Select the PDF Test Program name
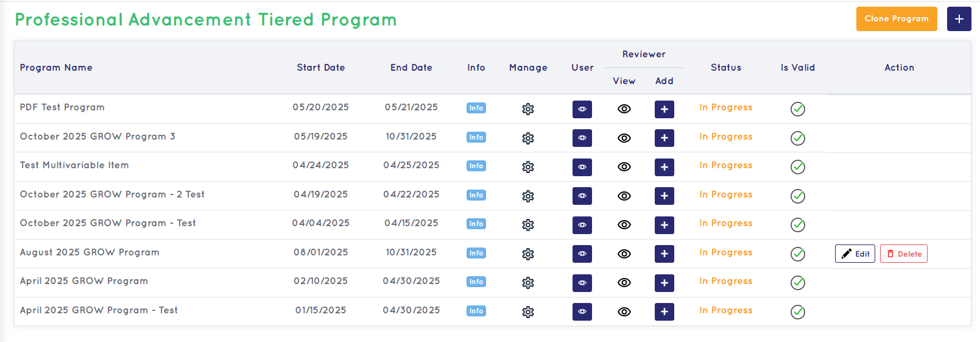Image resolution: width=980 pixels, height=342 pixels. click(x=62, y=107)
